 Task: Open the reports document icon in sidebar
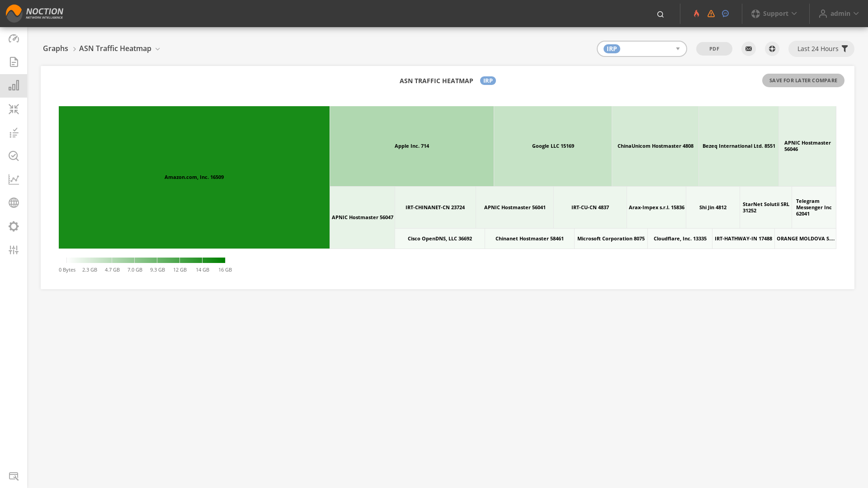[14, 62]
